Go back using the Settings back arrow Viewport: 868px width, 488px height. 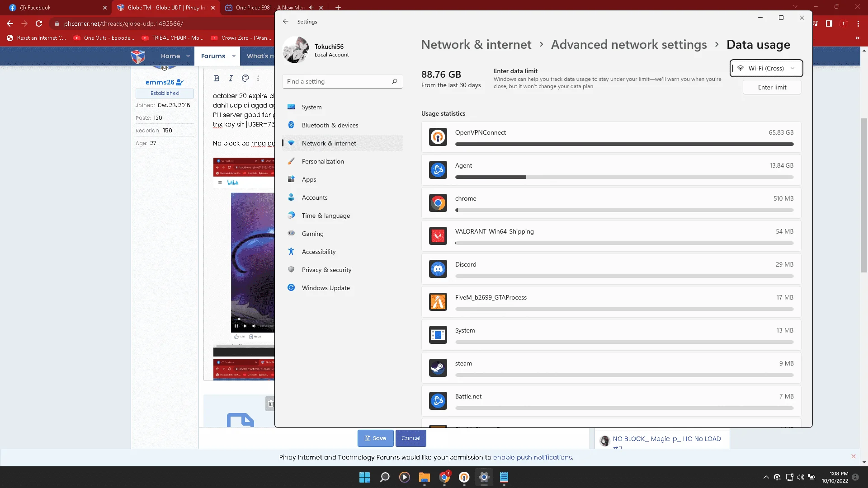pos(285,21)
